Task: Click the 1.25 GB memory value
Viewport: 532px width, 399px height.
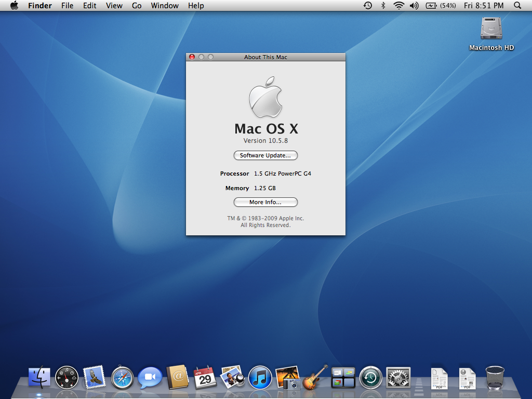Action: [265, 188]
